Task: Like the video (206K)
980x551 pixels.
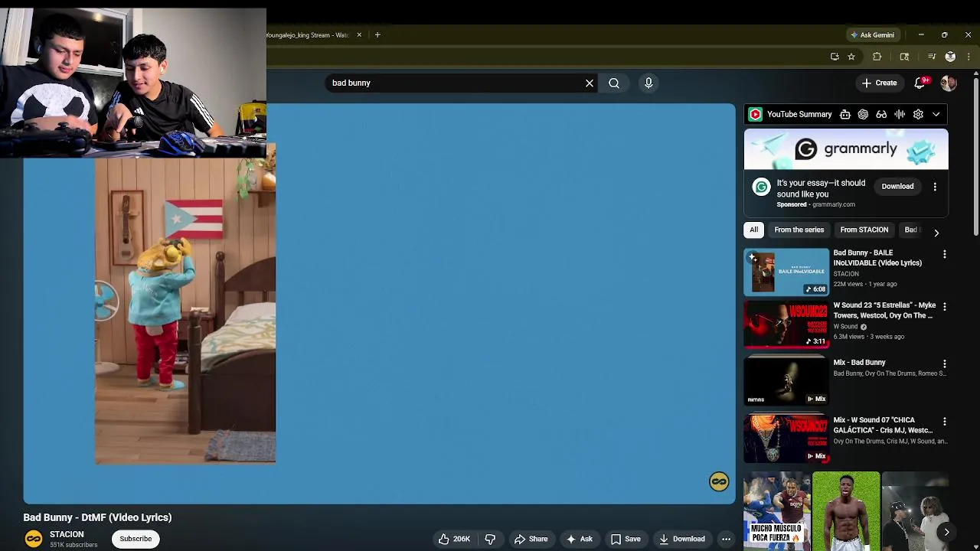Action: pyautogui.click(x=454, y=539)
